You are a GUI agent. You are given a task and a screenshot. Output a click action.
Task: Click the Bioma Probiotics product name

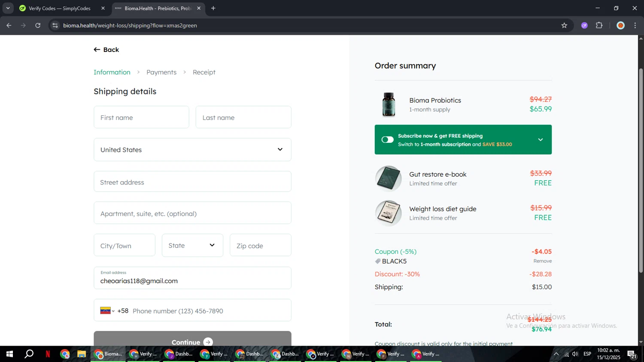[435, 100]
